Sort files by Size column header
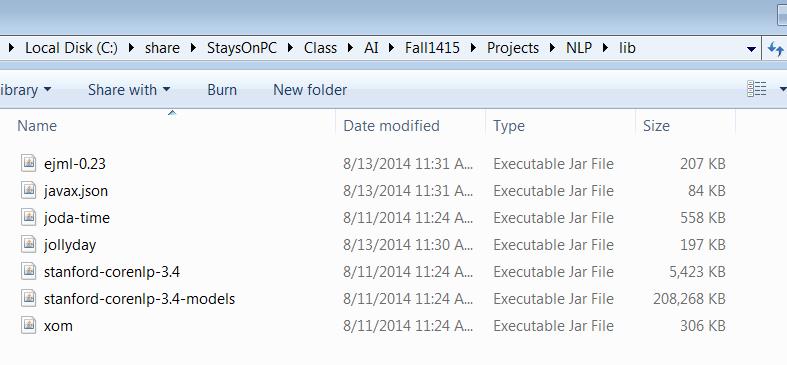 [x=655, y=126]
